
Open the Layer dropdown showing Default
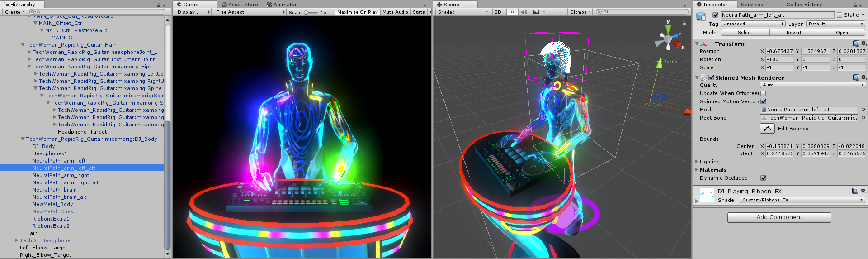pyautogui.click(x=835, y=24)
